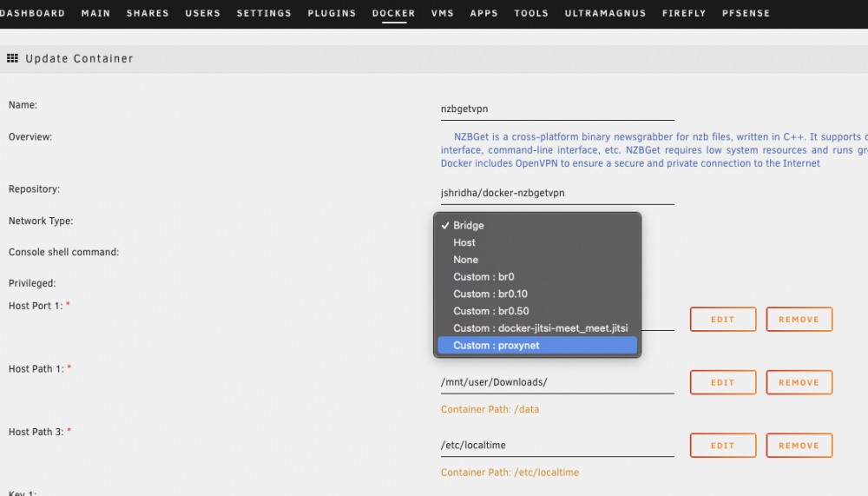Click the 'Console shell command:' label

[63, 252]
